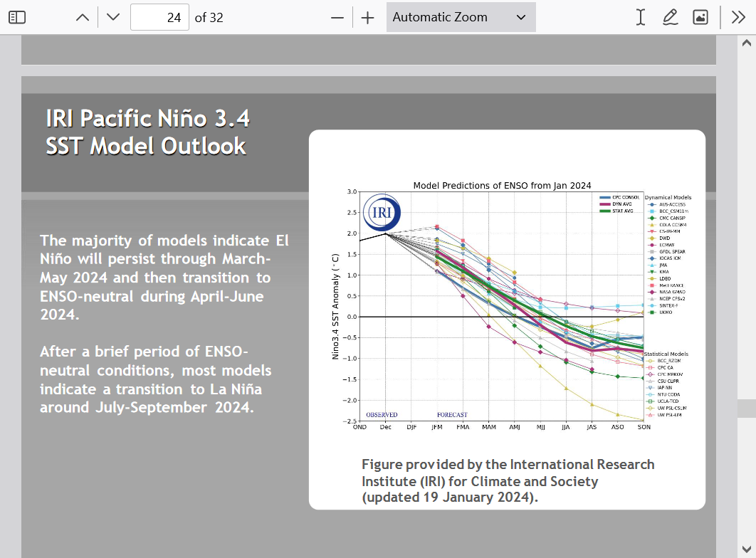Open the Automatic Zoom dropdown
This screenshot has height=558, width=756.
coord(461,17)
